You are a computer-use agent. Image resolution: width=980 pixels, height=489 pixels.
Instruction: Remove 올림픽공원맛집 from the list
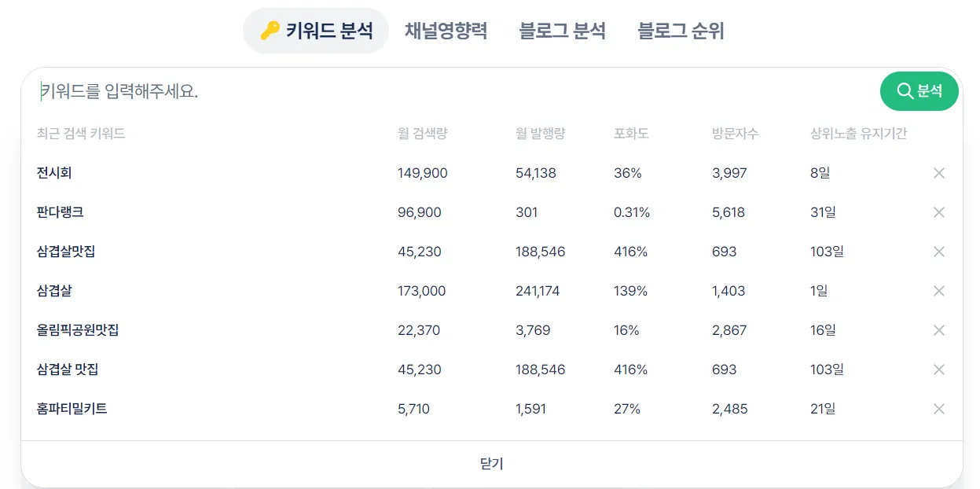pos(938,330)
